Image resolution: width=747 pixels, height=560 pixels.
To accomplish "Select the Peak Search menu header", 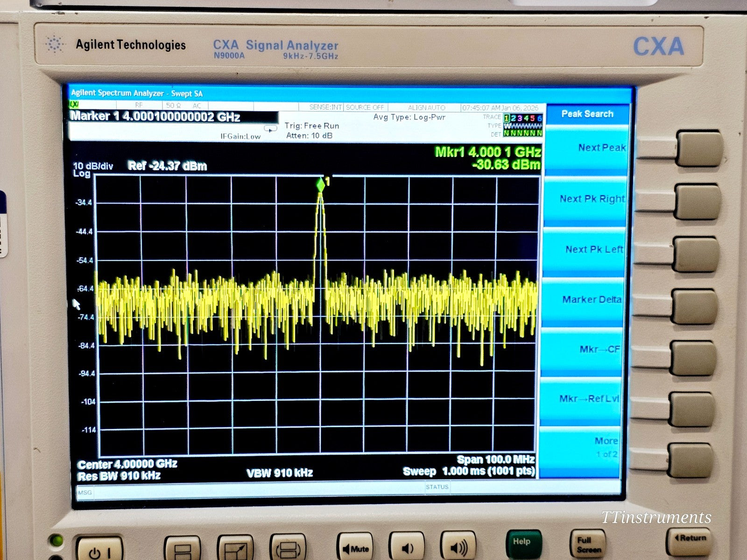I will (587, 113).
